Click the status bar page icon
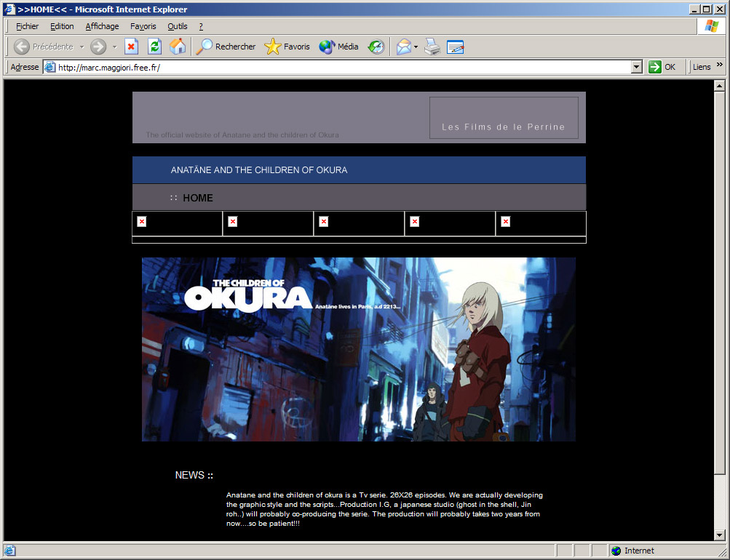 [x=9, y=551]
